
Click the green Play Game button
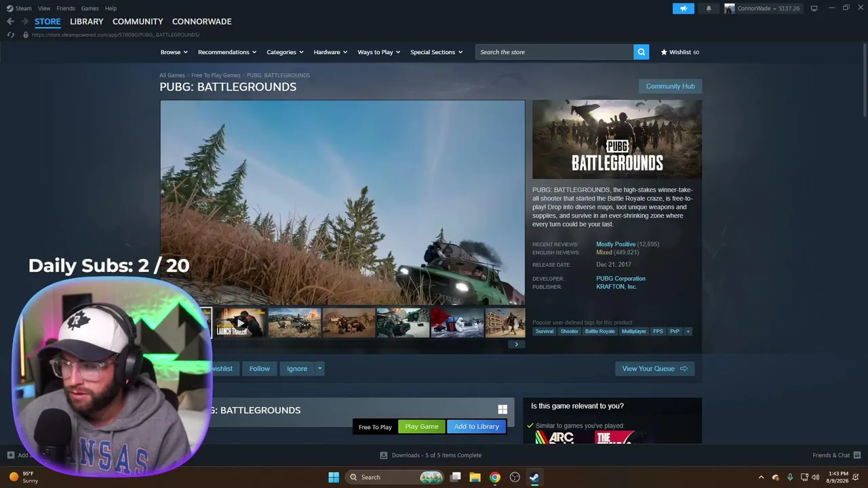pyautogui.click(x=422, y=426)
